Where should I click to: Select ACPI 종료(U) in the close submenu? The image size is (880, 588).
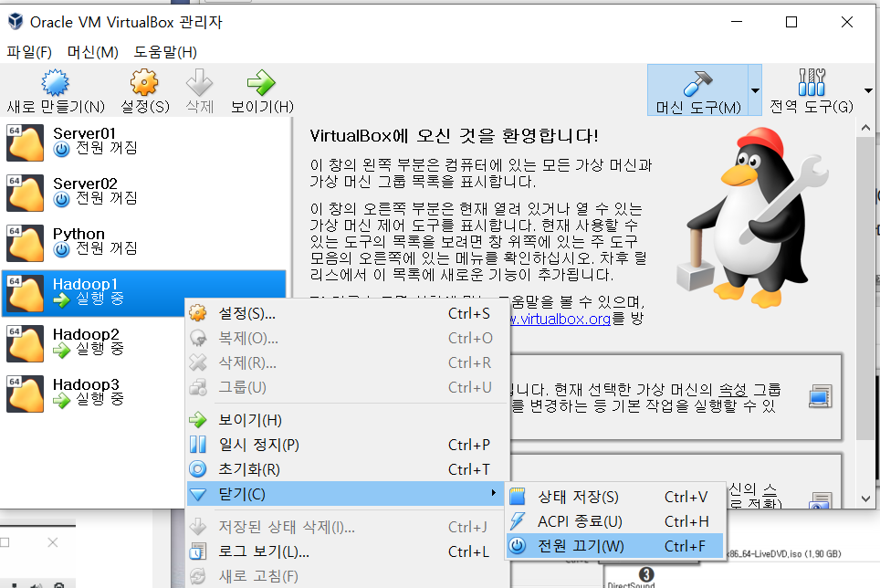(614, 521)
